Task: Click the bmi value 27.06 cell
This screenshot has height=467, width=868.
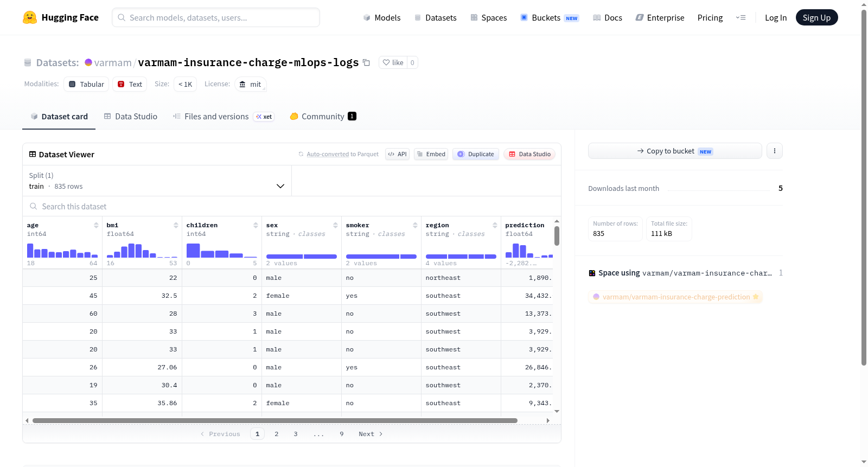Action: coord(142,367)
